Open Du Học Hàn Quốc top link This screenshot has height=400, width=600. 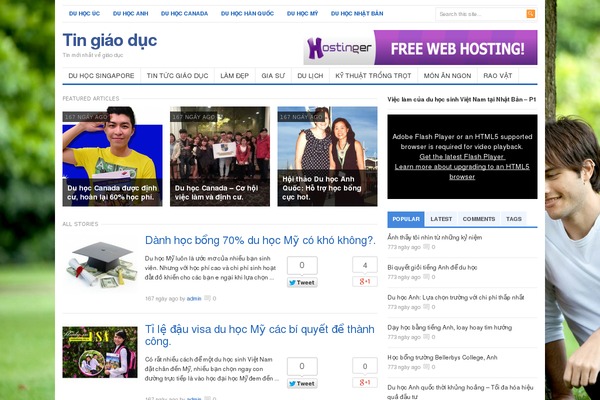click(x=247, y=13)
